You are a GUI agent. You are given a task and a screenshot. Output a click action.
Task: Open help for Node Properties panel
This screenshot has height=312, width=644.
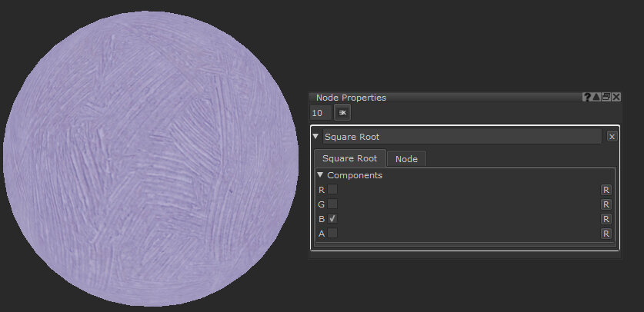coord(587,98)
